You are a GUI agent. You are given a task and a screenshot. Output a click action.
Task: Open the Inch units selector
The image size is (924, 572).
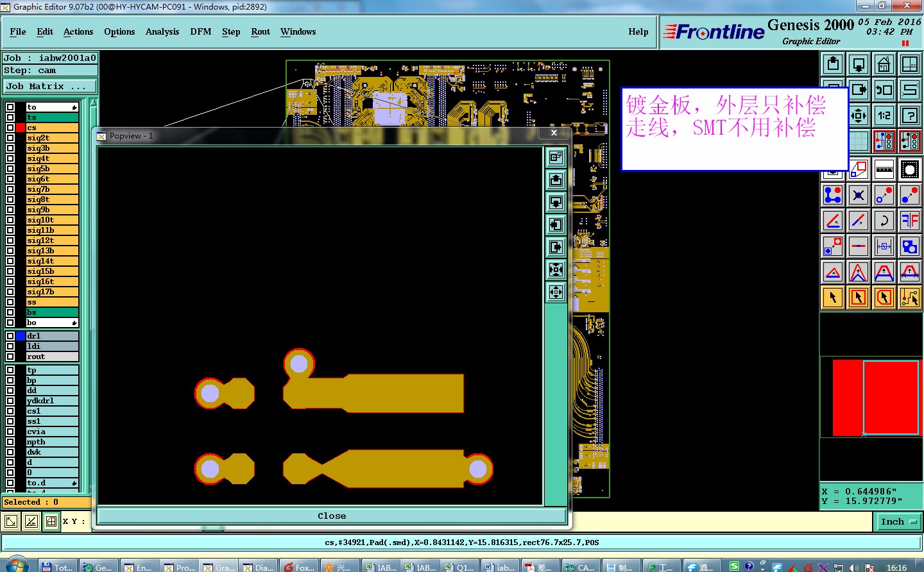[x=898, y=522]
